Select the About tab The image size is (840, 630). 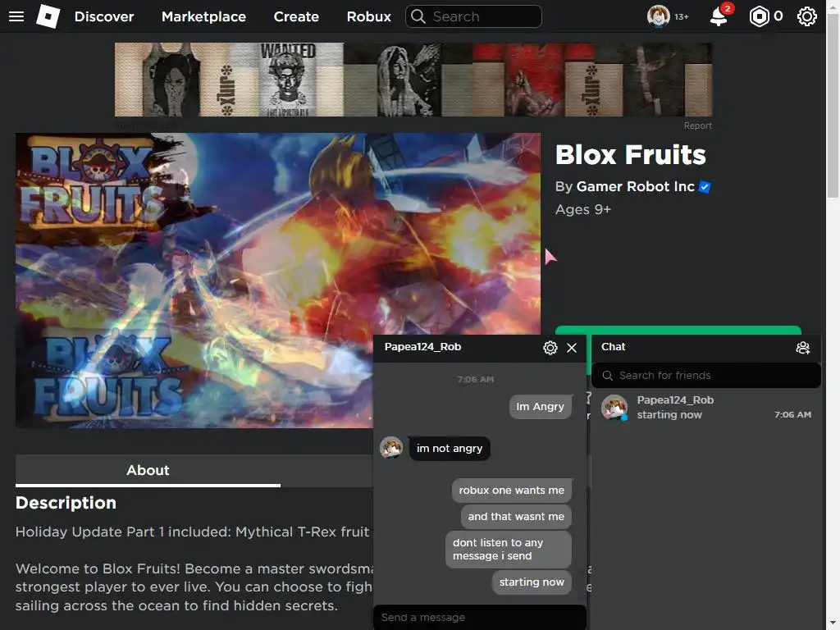(148, 470)
